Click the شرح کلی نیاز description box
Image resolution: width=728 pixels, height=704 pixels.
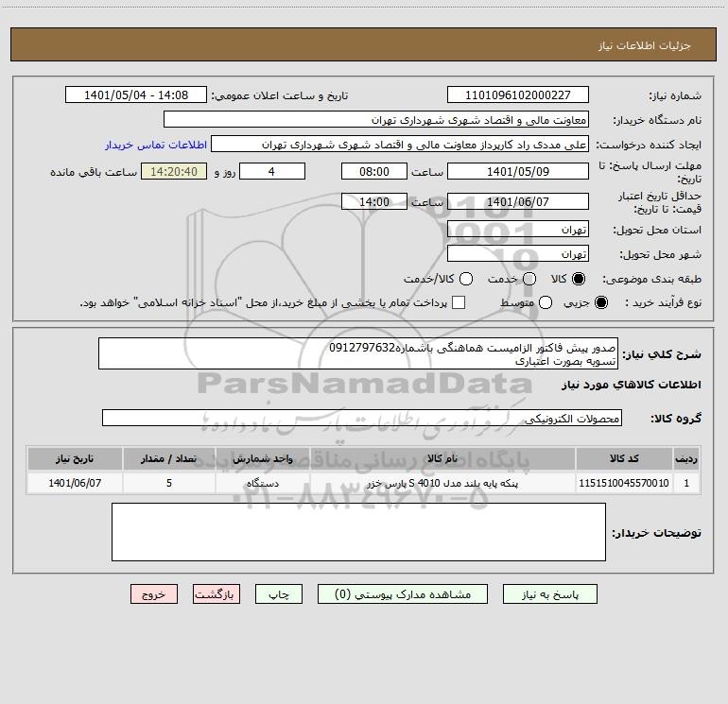[358, 354]
